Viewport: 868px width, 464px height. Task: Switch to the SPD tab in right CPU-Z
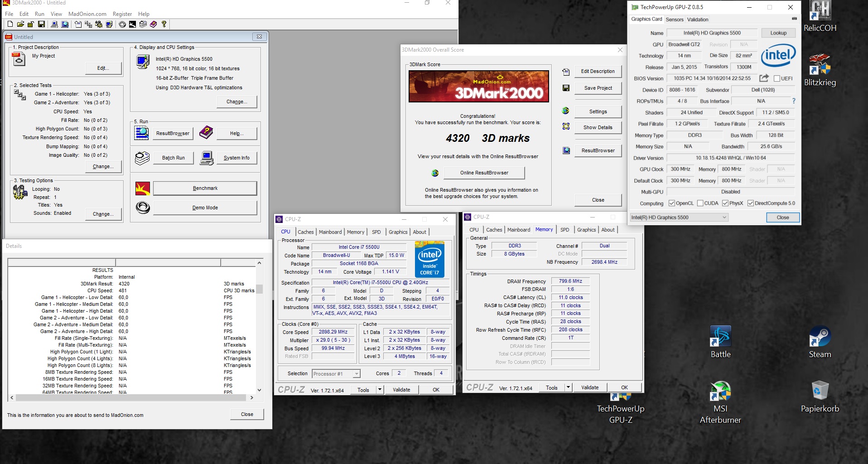click(x=564, y=230)
